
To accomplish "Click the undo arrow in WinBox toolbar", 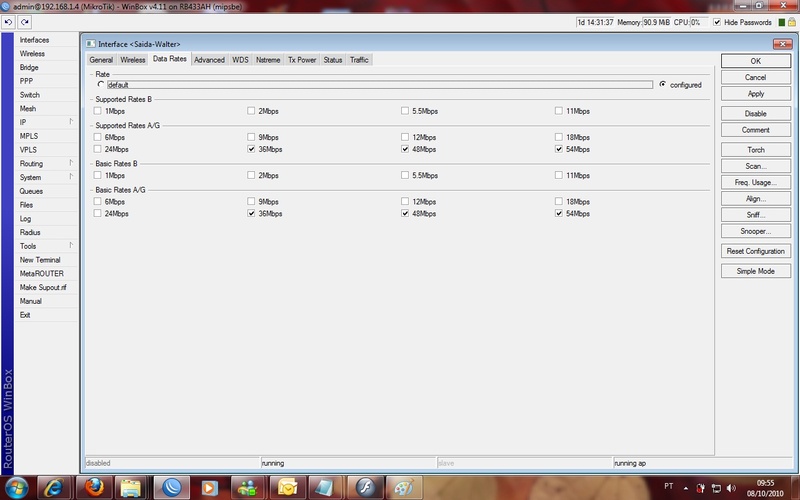I will [9, 22].
